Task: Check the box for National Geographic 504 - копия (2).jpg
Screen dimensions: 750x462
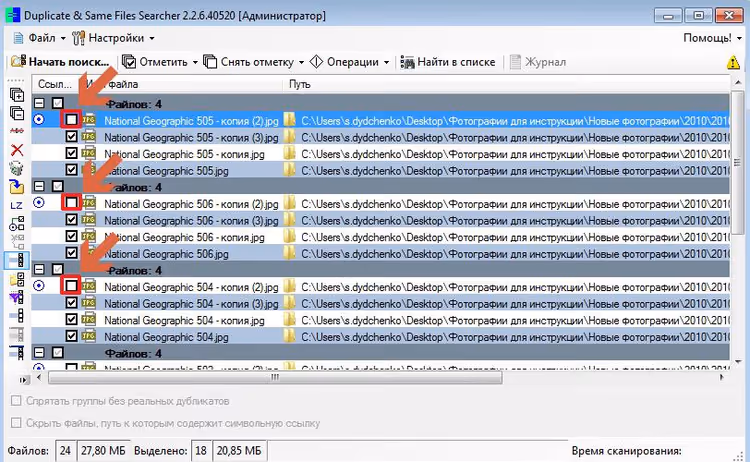Action: point(71,286)
